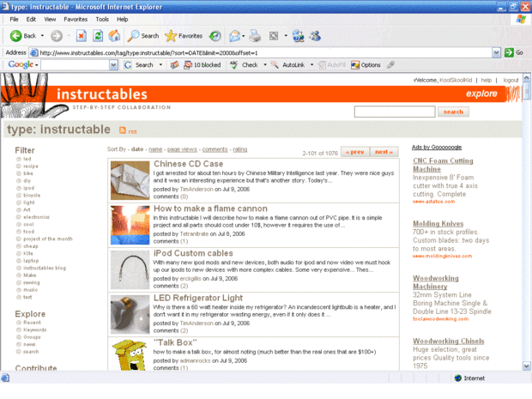Open Recent under Explore

tap(32, 323)
